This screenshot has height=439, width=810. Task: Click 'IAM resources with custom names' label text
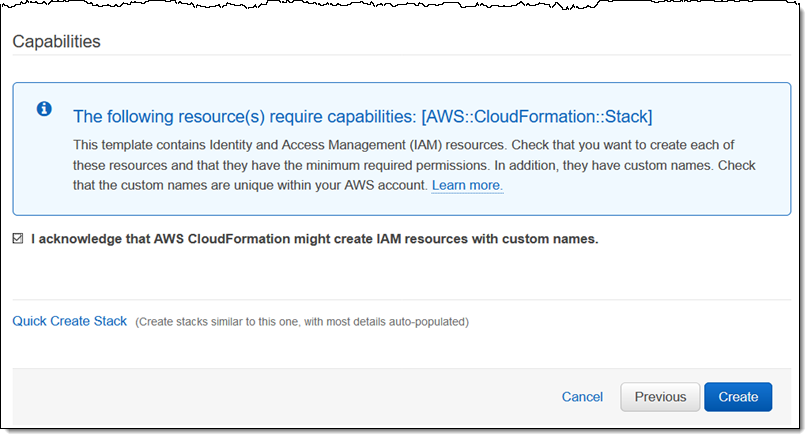(x=480, y=239)
